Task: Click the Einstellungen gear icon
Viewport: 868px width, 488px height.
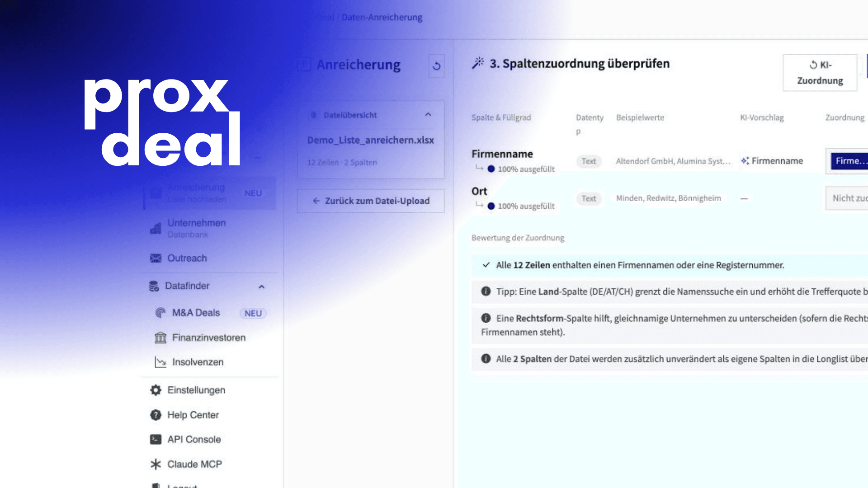Action: click(x=156, y=390)
